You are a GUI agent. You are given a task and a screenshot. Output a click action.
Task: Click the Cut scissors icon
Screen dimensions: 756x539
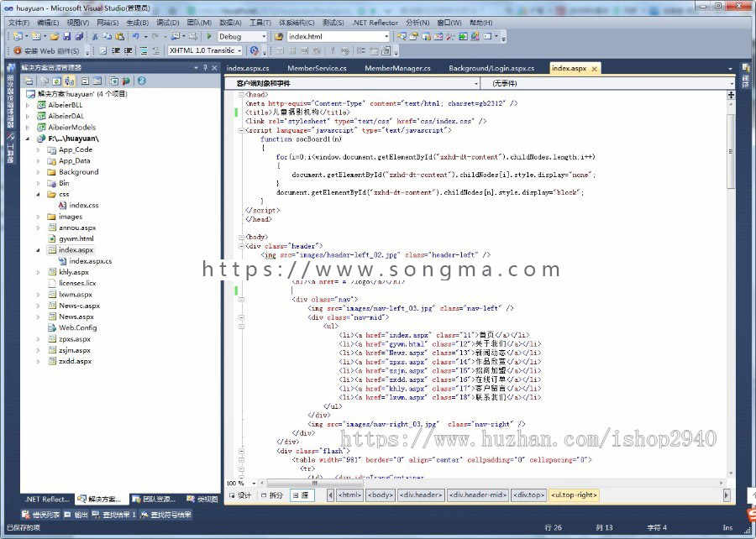coord(95,37)
